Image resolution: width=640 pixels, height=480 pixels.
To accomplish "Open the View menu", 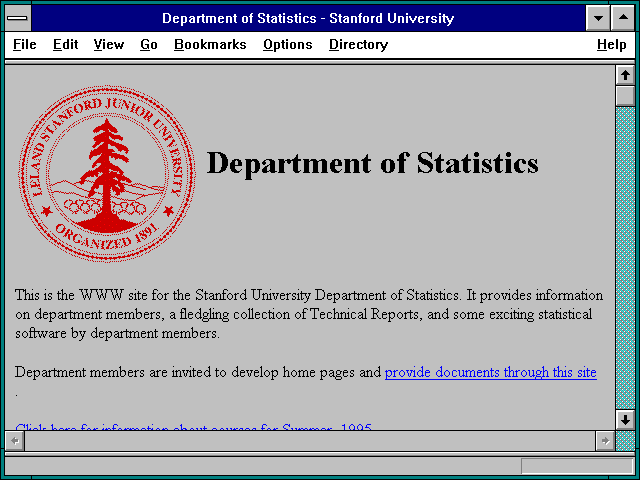I will 109,44.
